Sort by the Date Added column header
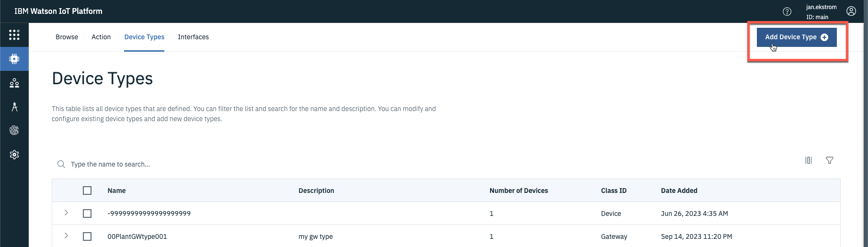Screen dimensions: 868x247 tap(679, 191)
